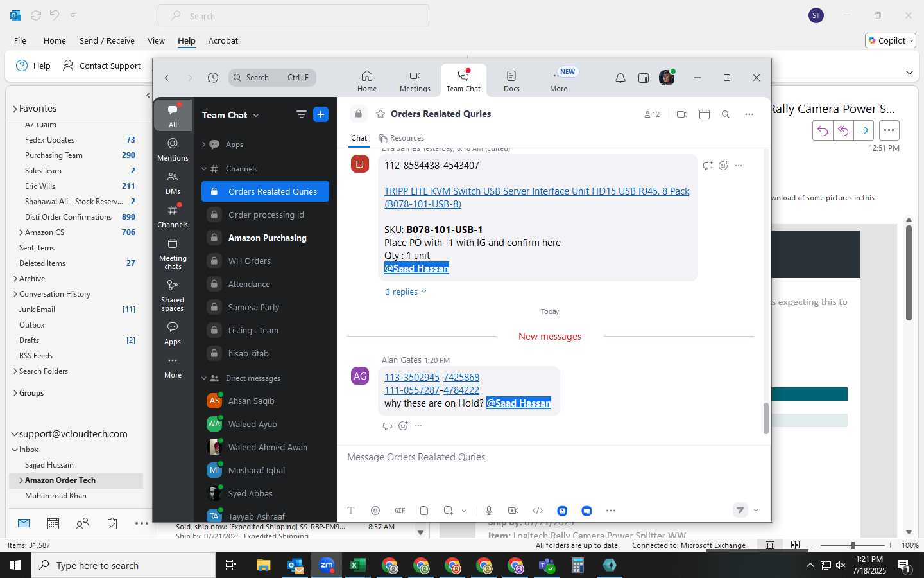The width and height of the screenshot is (924, 578).
Task: Click Zoom search box
Action: (272, 78)
